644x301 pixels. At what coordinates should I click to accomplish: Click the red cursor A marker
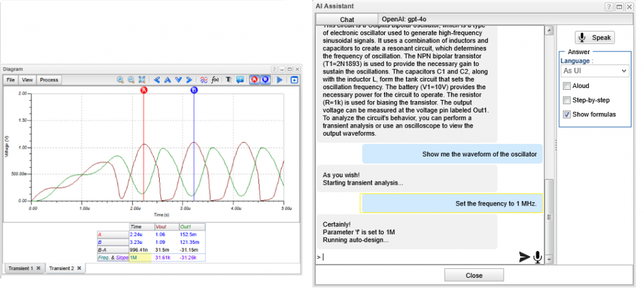144,90
